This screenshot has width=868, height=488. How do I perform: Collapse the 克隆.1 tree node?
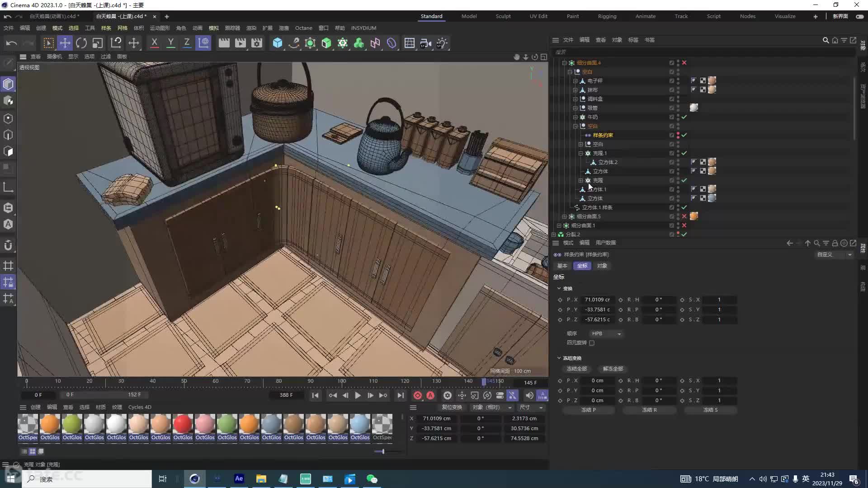point(580,153)
